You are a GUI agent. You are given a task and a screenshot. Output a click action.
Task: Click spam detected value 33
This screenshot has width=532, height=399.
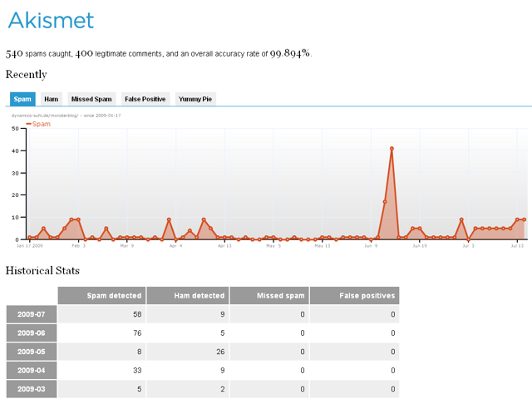coord(137,370)
